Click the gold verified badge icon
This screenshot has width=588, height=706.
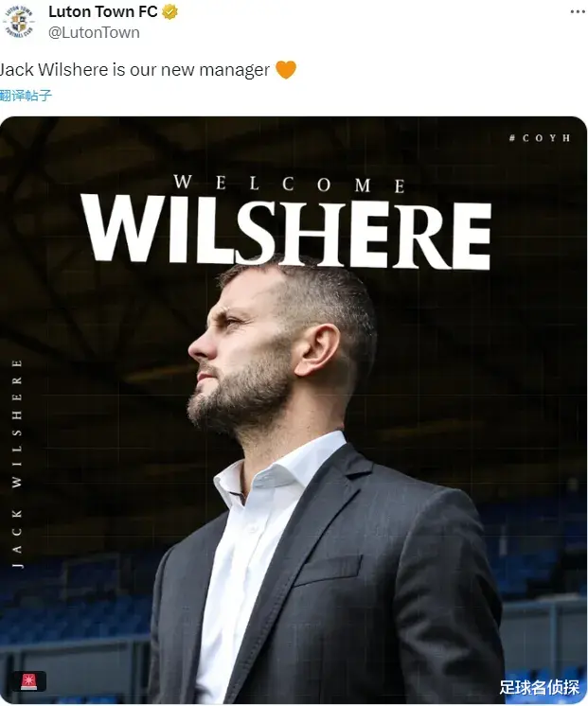[169, 12]
